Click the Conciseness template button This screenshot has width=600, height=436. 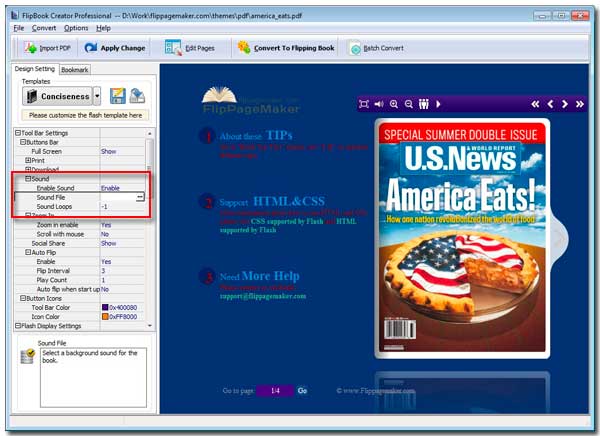57,96
